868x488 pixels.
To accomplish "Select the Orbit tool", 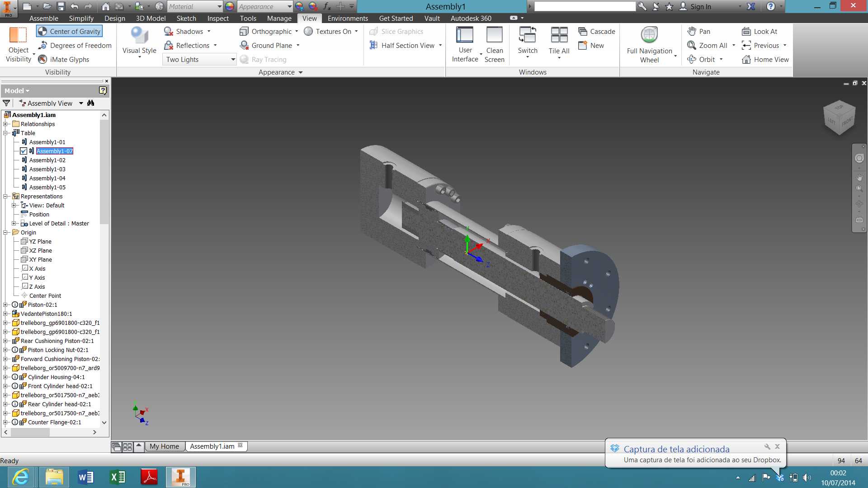I will (702, 59).
